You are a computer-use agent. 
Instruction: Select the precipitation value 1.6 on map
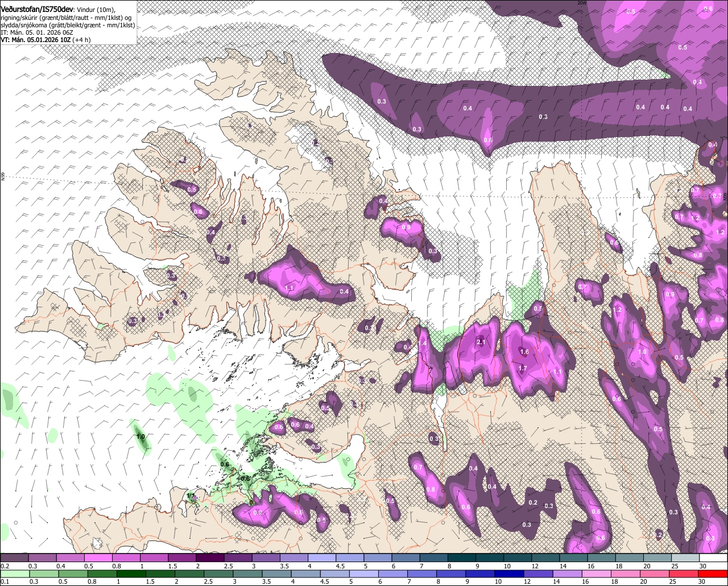click(524, 352)
